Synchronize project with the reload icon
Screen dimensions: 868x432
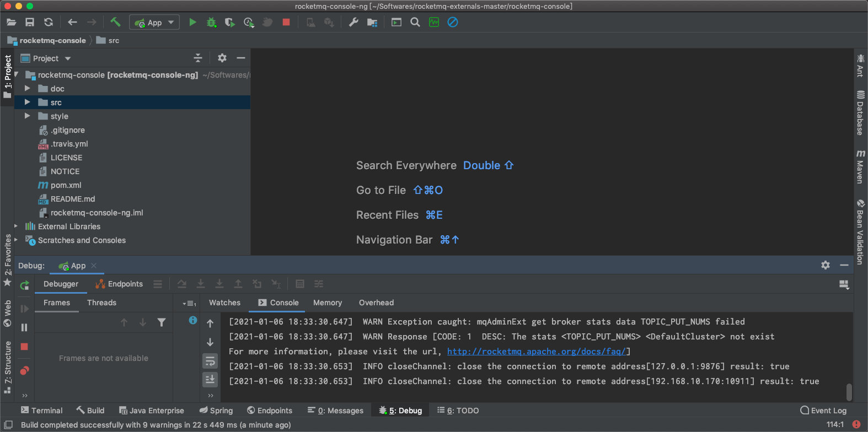pos(49,23)
